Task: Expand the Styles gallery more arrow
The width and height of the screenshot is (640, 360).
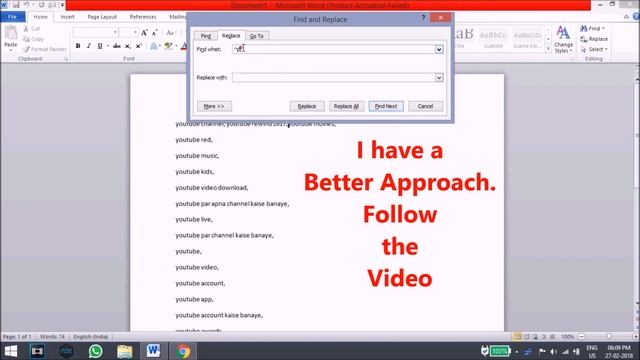Action: pos(548,49)
